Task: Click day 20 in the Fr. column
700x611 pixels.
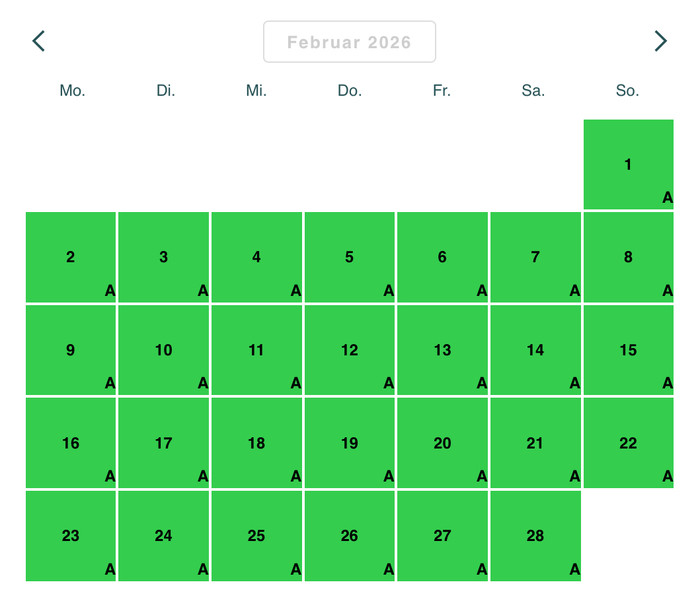Action: coord(442,443)
